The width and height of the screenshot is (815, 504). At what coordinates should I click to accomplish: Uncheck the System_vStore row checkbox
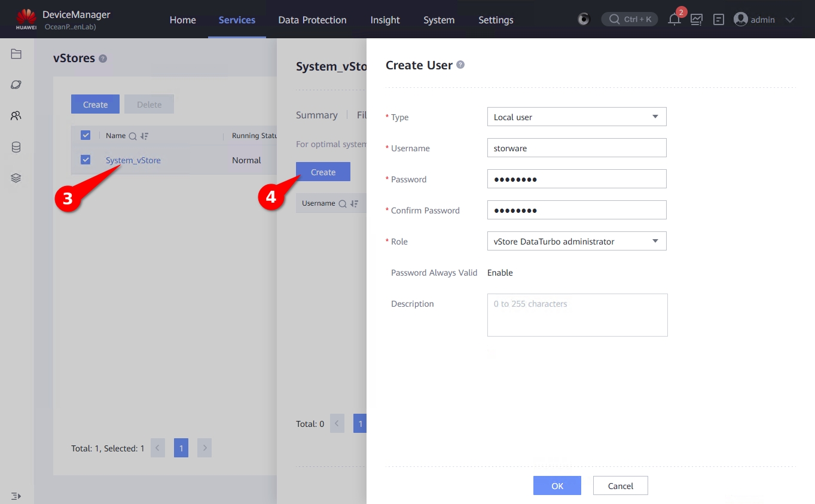pyautogui.click(x=86, y=160)
